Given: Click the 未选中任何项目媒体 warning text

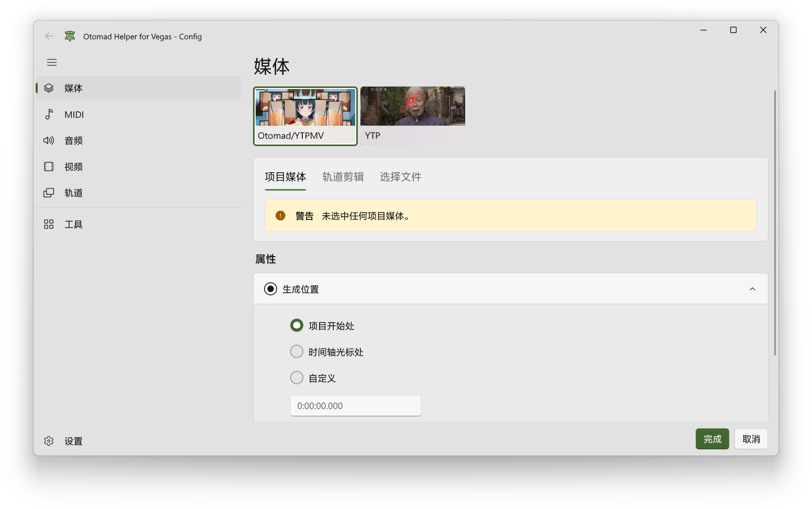Looking at the screenshot, I should coord(366,216).
